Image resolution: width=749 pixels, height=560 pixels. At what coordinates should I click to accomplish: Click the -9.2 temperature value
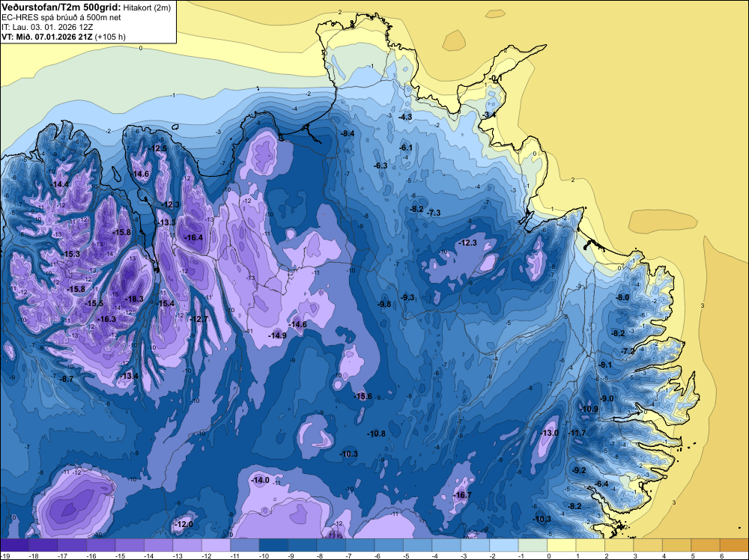(578, 470)
